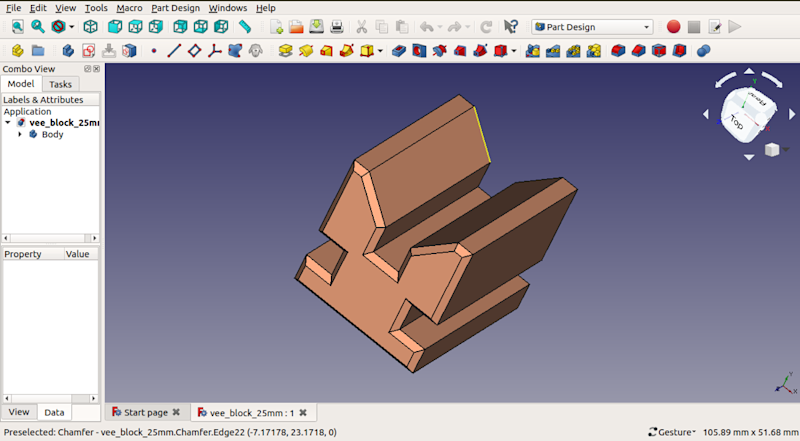Switch to top view cube icon

click(x=135, y=27)
